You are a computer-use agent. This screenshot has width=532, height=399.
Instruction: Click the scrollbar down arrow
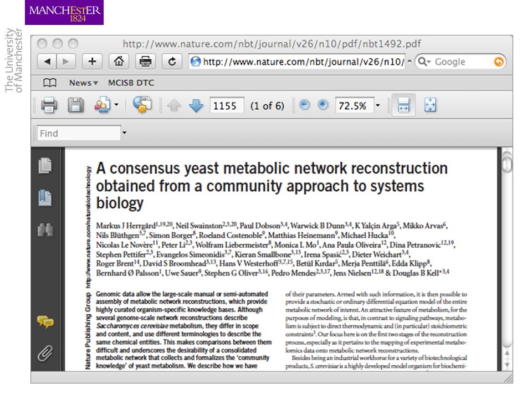pyautogui.click(x=507, y=365)
